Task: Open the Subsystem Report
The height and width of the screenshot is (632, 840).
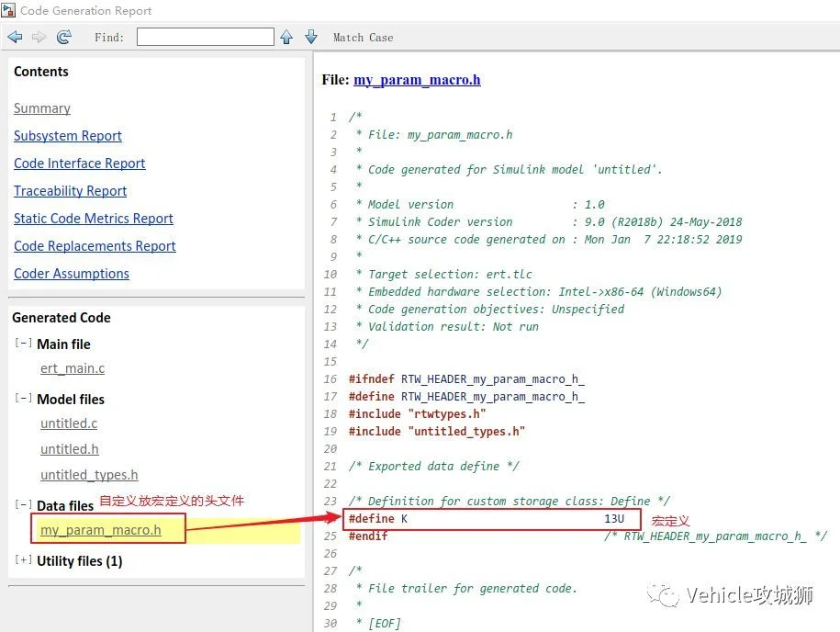Action: [68, 136]
